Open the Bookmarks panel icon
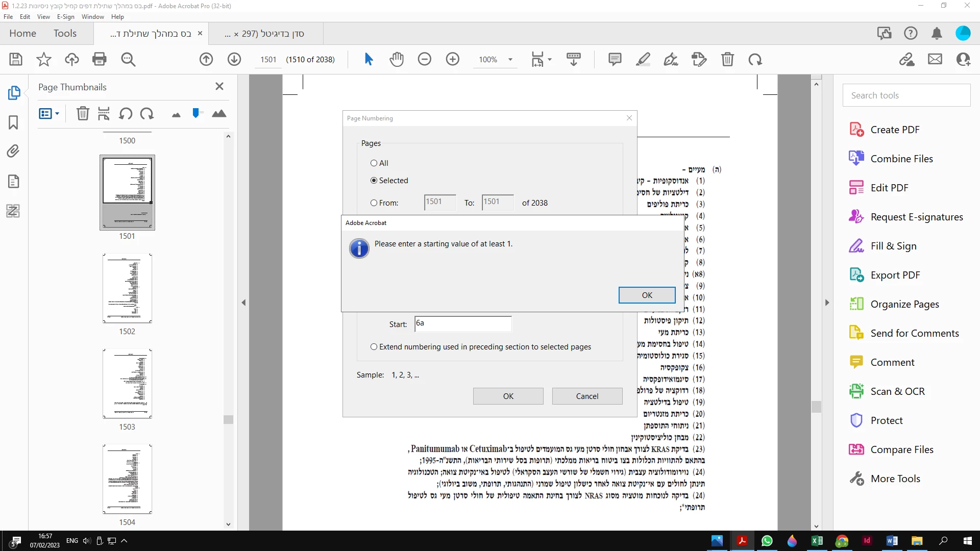Viewport: 980px width, 551px height. [x=14, y=122]
